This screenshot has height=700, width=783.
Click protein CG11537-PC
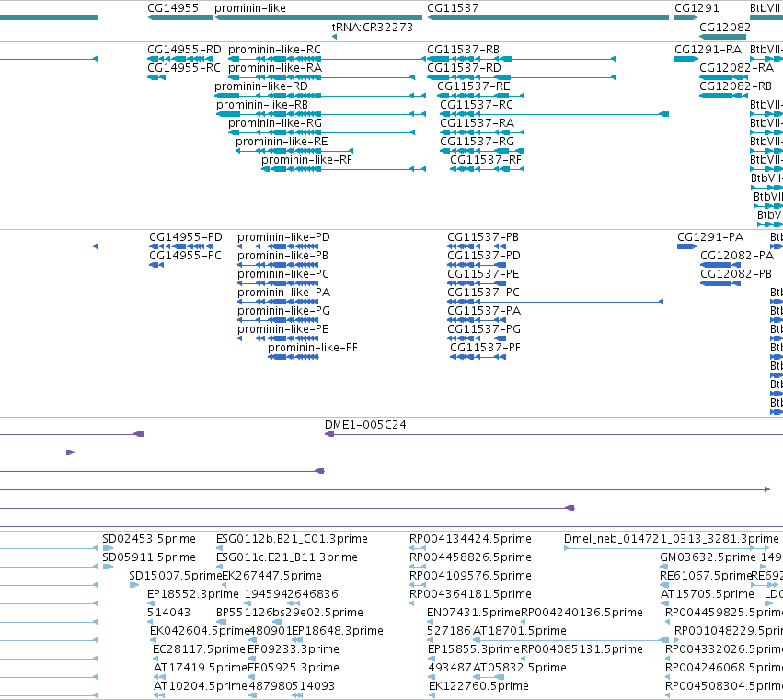(x=556, y=302)
